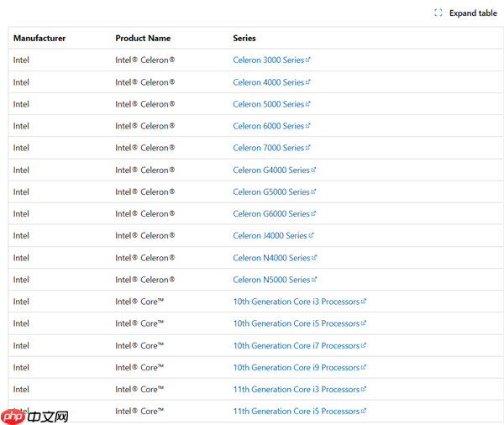Open the Celeron 6000 Series link
The width and height of the screenshot is (504, 425).
point(268,126)
